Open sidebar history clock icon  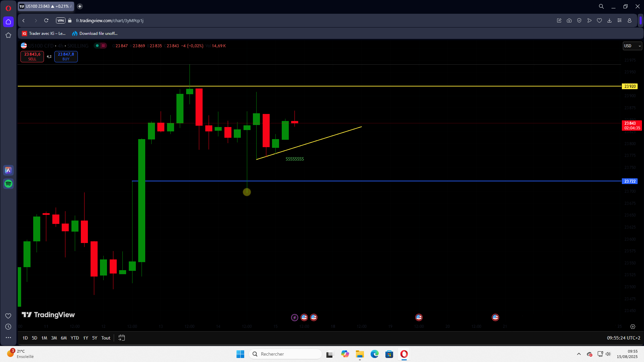(x=8, y=327)
